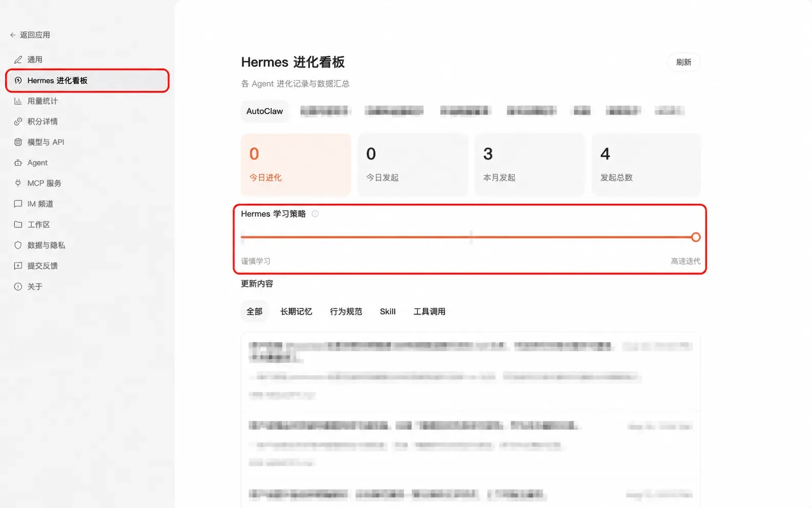Click the learning strategy slider handle
The height and width of the screenshot is (508, 812).
click(x=695, y=237)
